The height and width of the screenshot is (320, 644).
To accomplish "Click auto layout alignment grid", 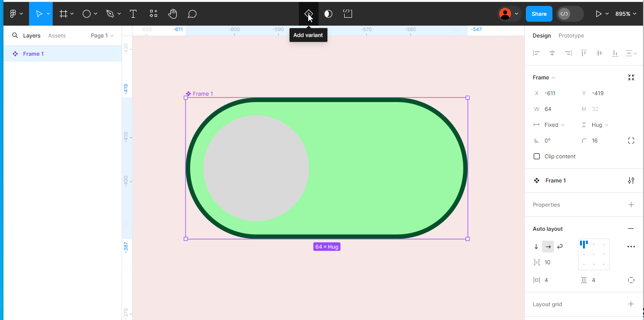I will point(594,254).
